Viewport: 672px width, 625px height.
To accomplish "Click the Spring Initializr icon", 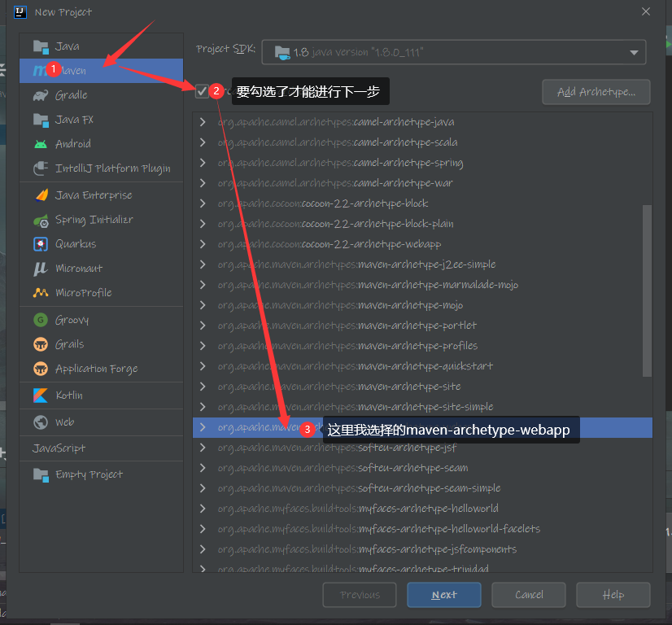I will pyautogui.click(x=41, y=221).
